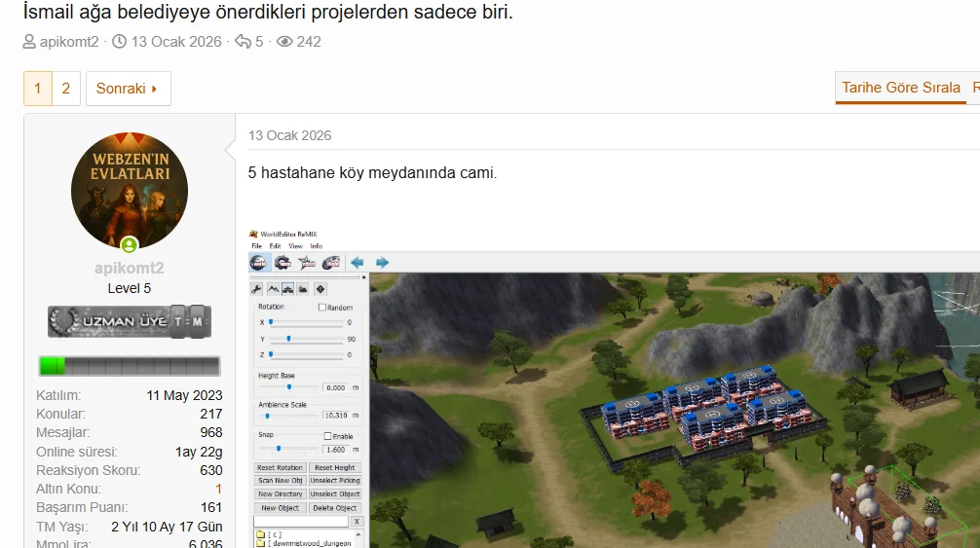This screenshot has height=548, width=980.
Task: Click the clock icon beside 13 Ocak 2026
Action: (x=119, y=42)
